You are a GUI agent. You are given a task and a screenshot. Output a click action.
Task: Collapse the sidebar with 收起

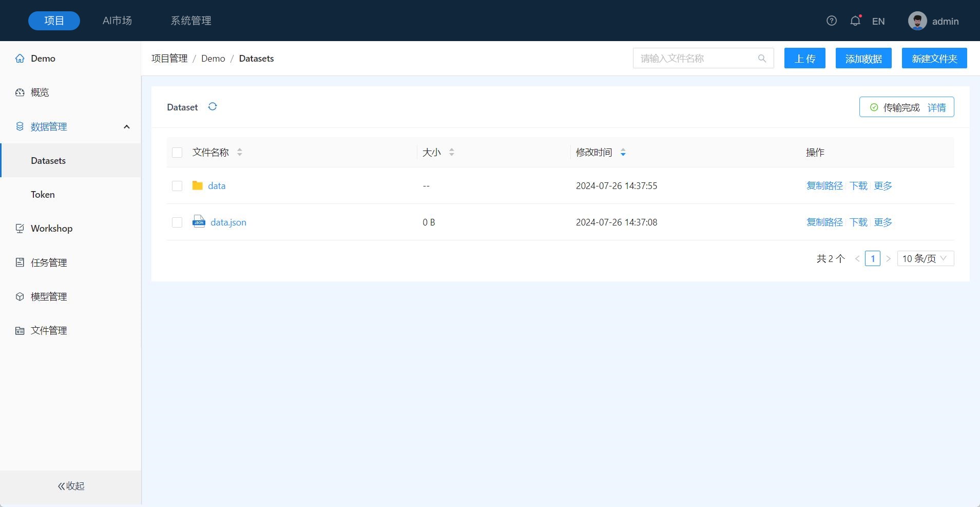coord(71,486)
